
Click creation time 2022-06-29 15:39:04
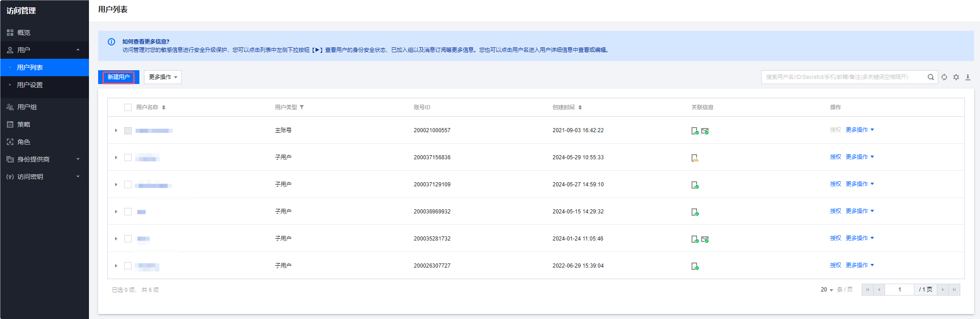tap(578, 266)
